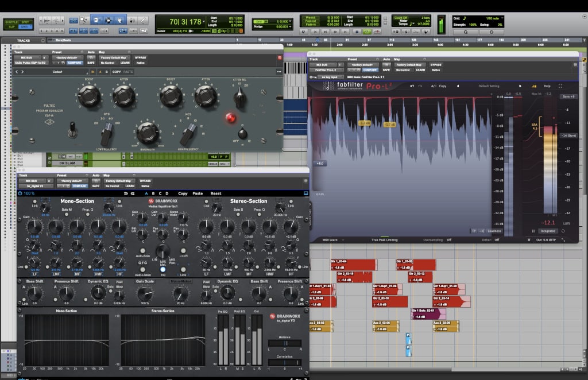Go to previous preset in Pro-L 2
Viewport: 588px width, 380px height.
pyautogui.click(x=458, y=86)
